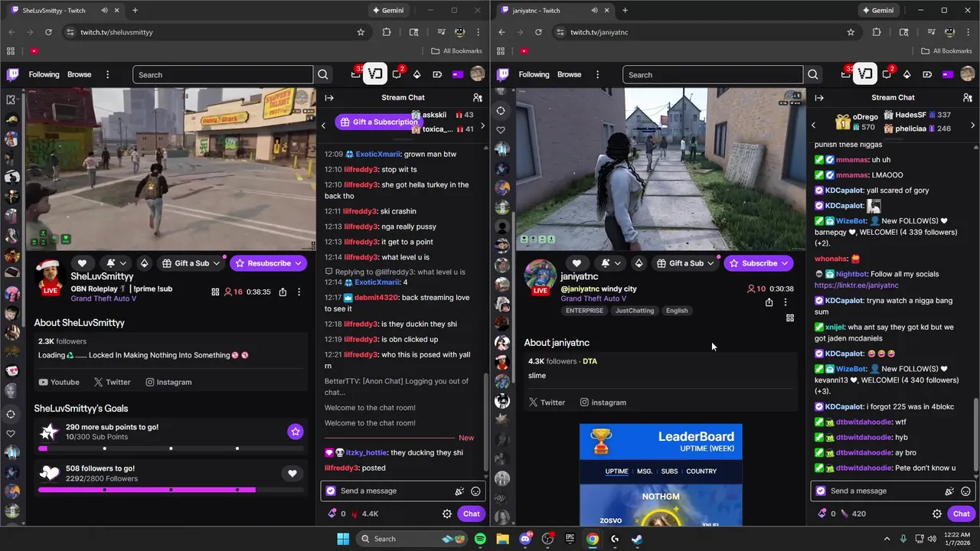Open Browse in janiyatnc window
Image resolution: width=980 pixels, height=551 pixels.
coord(569,74)
